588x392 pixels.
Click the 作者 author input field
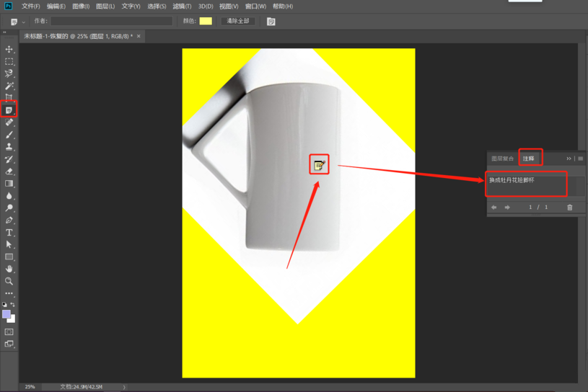tap(112, 22)
